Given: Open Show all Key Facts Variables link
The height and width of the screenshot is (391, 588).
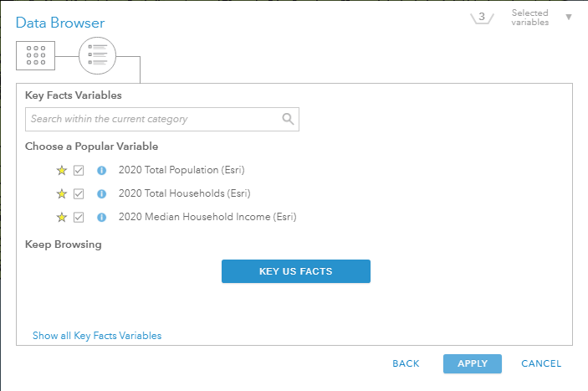Looking at the screenshot, I should tap(97, 336).
